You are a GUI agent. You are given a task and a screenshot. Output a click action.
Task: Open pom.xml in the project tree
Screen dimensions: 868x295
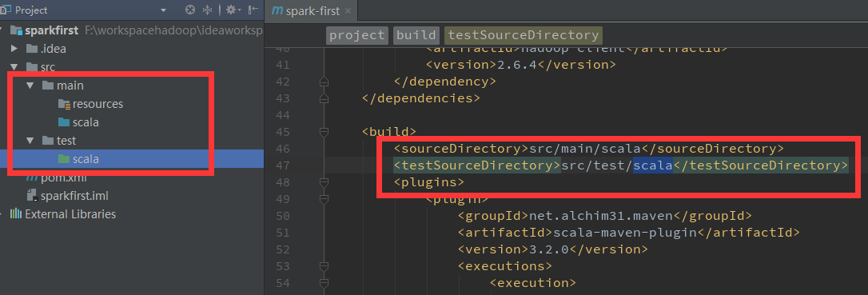63,177
